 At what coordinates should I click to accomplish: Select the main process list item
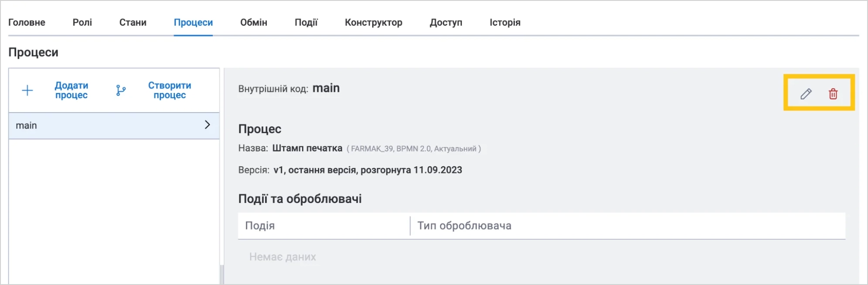[x=114, y=126]
